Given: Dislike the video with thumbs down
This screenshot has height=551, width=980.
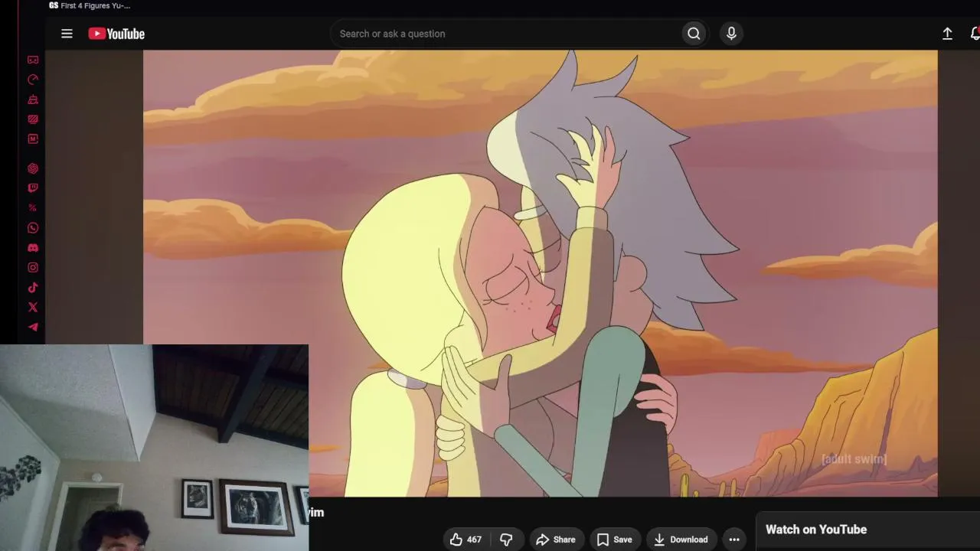Looking at the screenshot, I should point(506,540).
